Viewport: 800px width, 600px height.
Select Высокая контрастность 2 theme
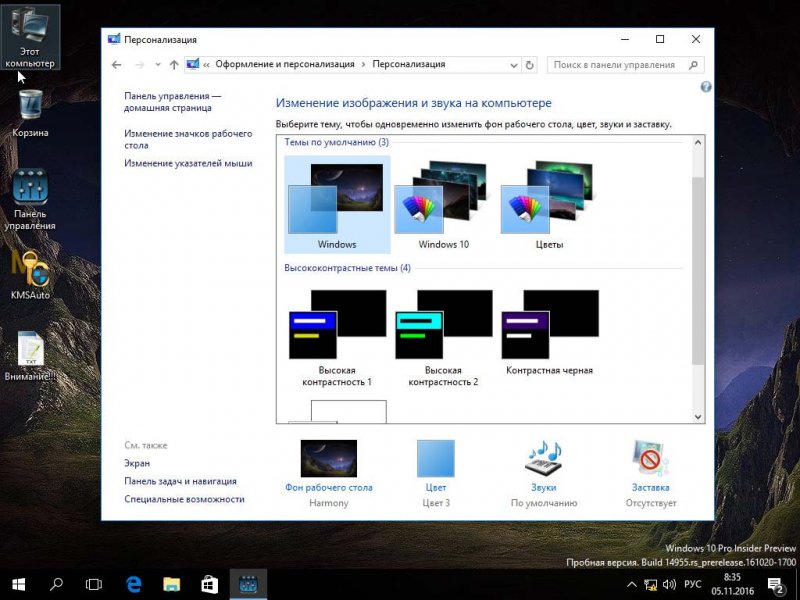point(443,338)
